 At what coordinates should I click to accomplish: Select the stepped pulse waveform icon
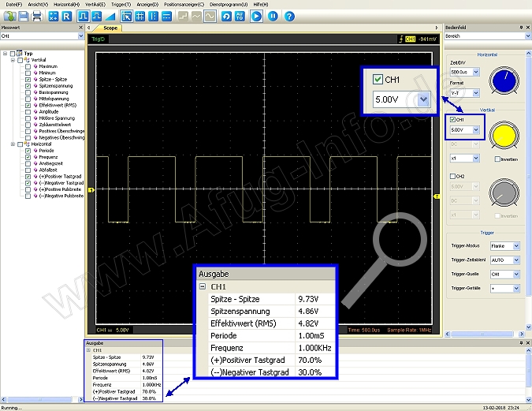click(x=97, y=16)
